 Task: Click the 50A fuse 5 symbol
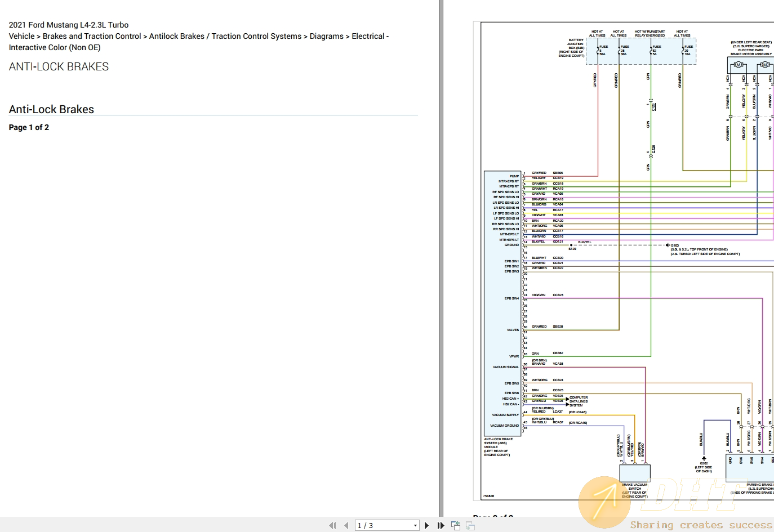[599, 51]
